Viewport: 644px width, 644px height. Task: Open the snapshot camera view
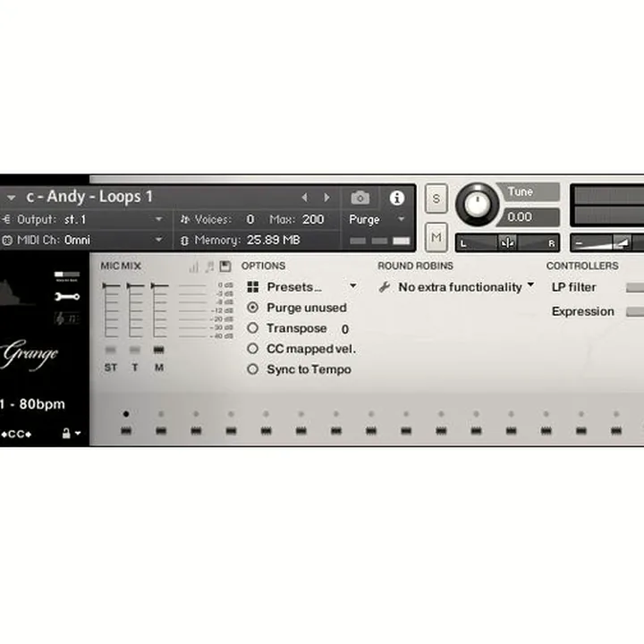(x=360, y=198)
